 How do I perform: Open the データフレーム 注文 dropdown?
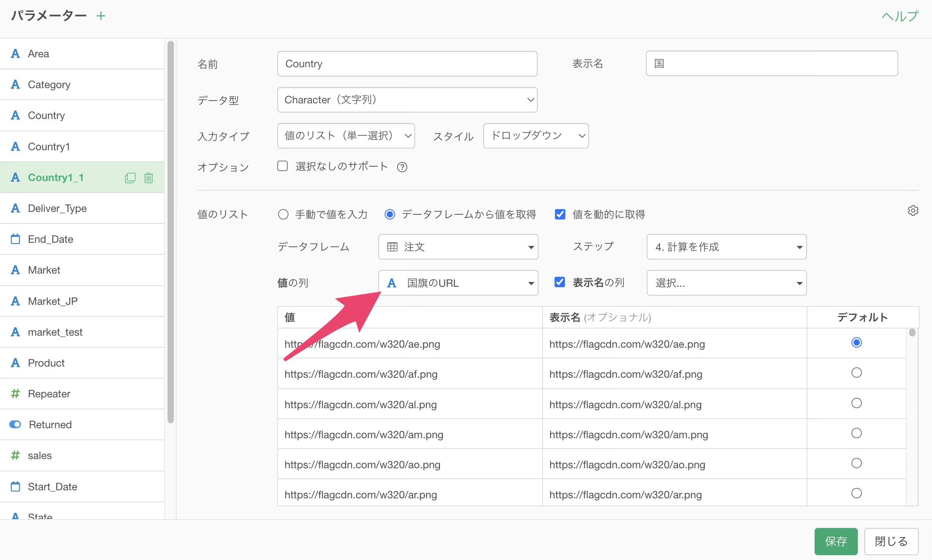(x=458, y=247)
